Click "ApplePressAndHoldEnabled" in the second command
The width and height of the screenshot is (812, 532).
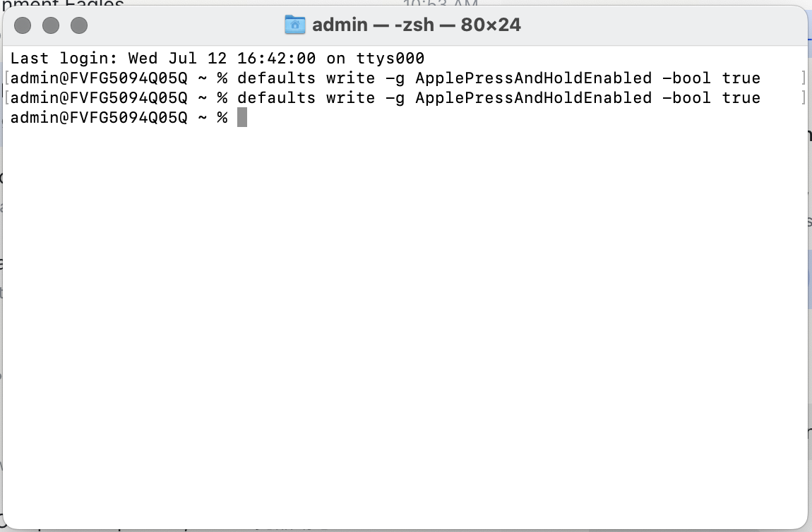click(533, 97)
